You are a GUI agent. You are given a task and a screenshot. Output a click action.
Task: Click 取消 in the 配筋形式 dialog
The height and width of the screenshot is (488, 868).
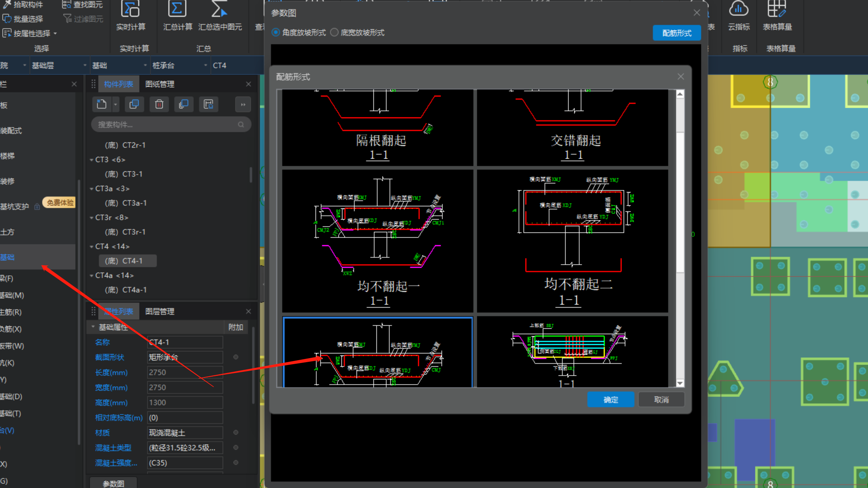661,400
